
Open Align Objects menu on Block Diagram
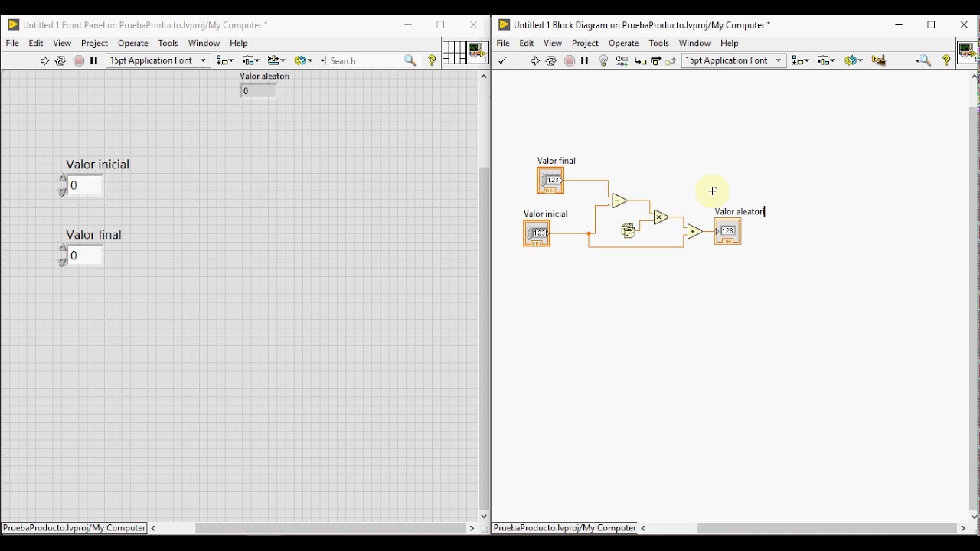pos(801,60)
